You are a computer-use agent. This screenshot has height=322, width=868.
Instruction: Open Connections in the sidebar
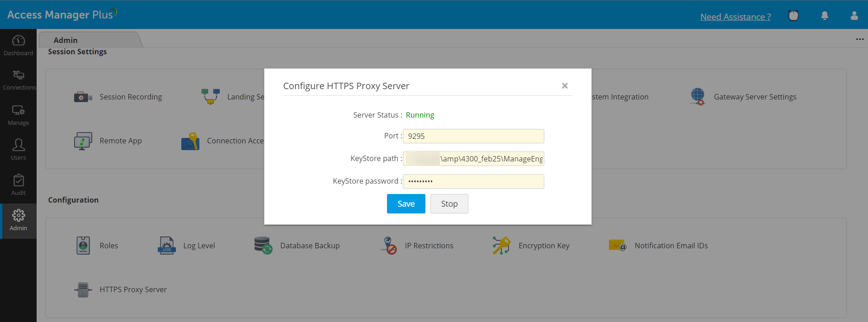tap(19, 80)
